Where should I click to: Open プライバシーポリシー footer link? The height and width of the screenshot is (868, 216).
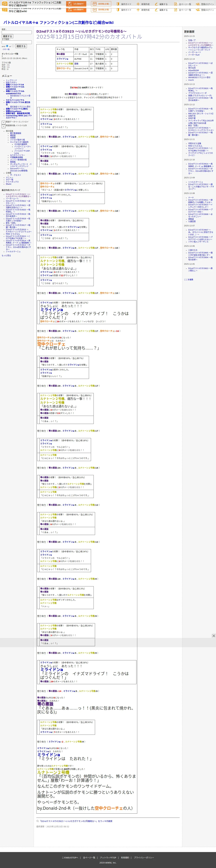(144, 858)
